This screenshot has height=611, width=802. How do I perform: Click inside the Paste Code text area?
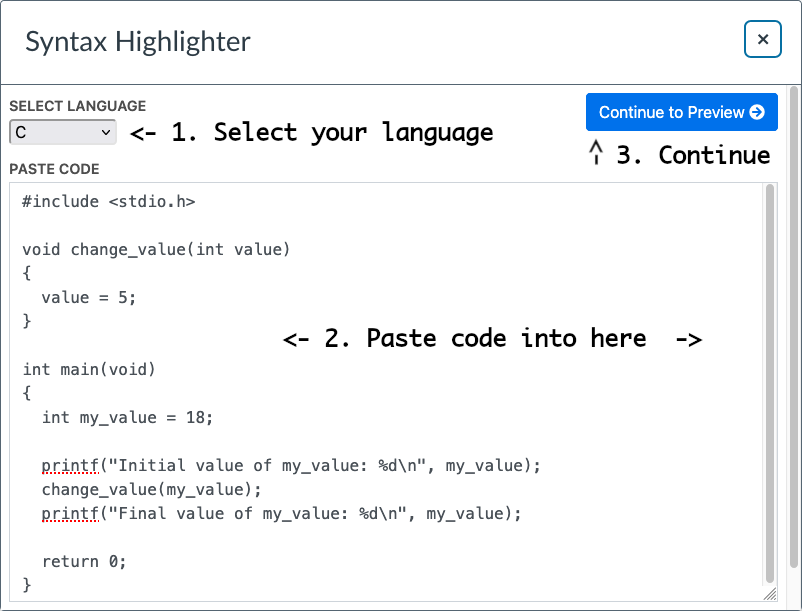click(x=393, y=392)
